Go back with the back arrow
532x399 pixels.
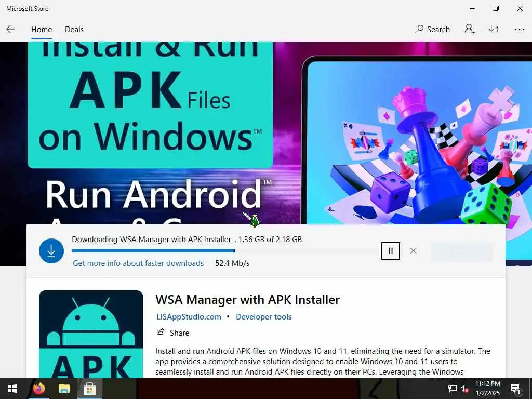tap(10, 30)
